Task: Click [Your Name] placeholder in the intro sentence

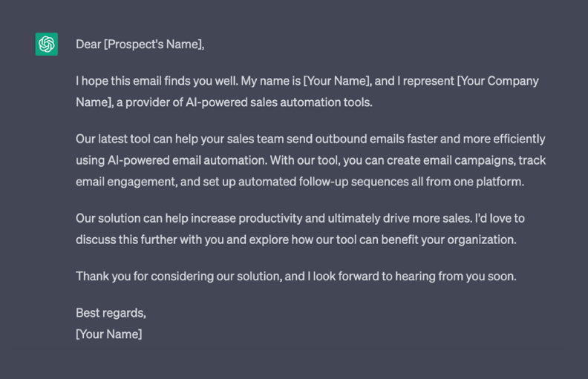Action: pyautogui.click(x=337, y=81)
